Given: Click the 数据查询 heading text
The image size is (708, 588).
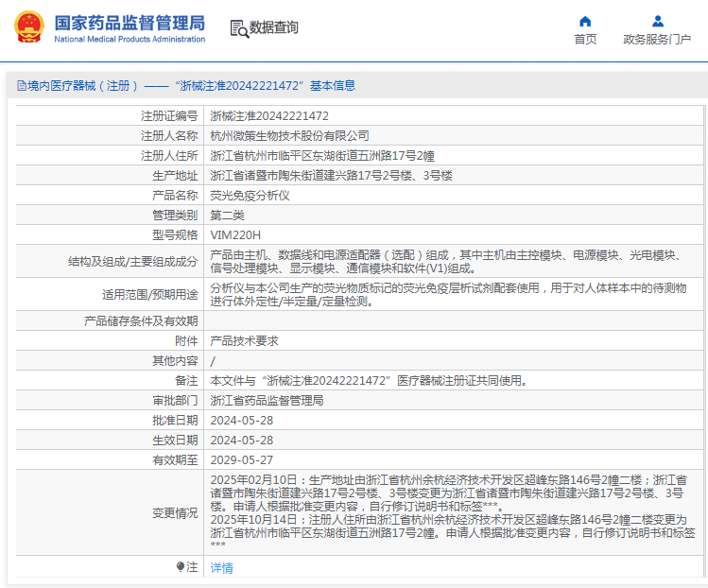Looking at the screenshot, I should tap(273, 27).
